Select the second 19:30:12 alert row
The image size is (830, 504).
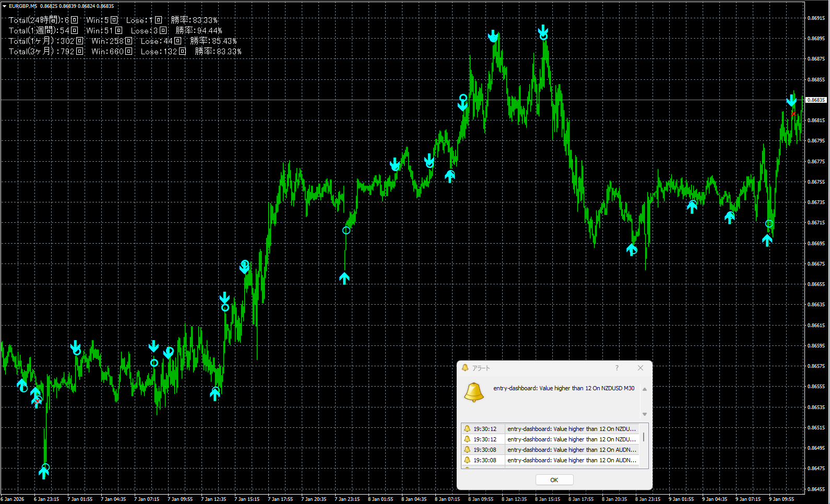click(550, 439)
